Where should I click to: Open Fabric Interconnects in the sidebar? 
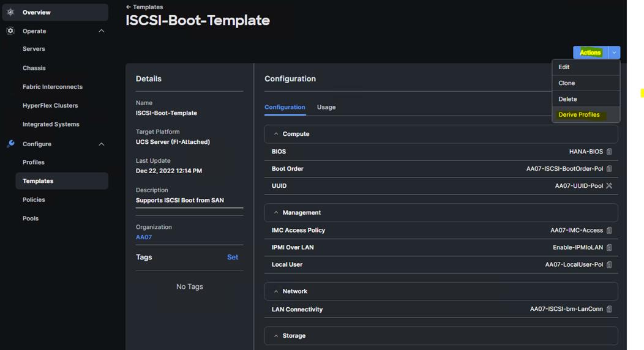(53, 87)
